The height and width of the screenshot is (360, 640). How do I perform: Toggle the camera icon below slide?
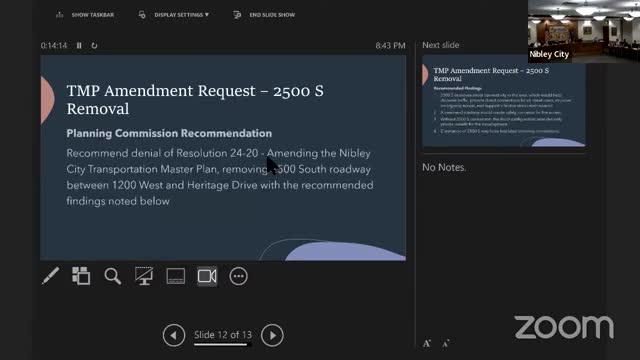[207, 276]
